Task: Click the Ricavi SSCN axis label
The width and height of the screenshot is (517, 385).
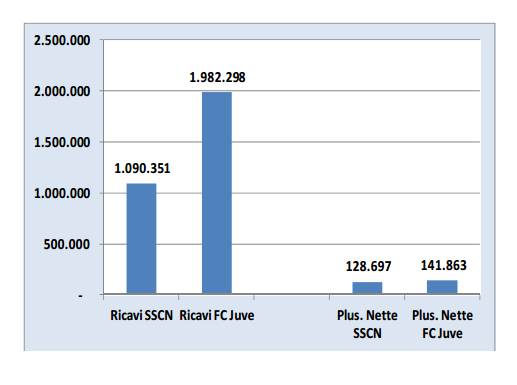Action: tap(142, 315)
